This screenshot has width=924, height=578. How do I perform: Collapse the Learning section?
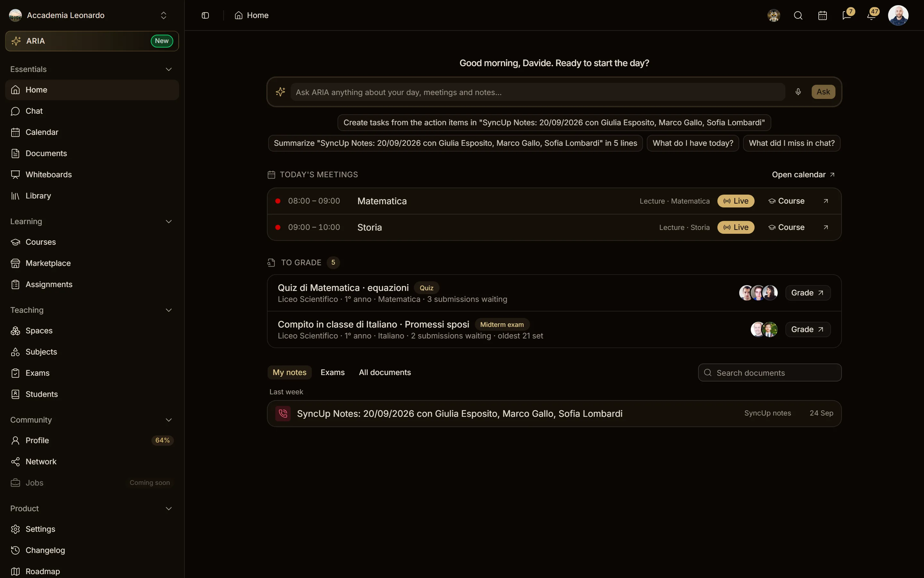click(x=168, y=221)
